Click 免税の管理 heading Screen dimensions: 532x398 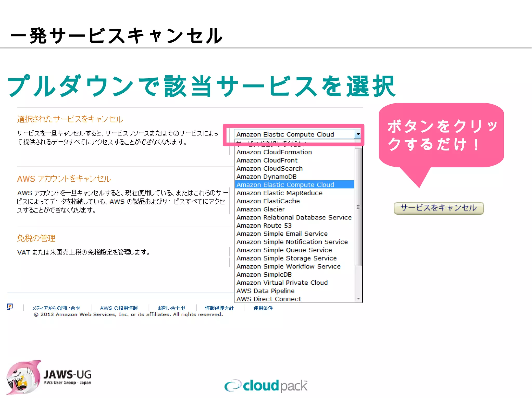36,238
